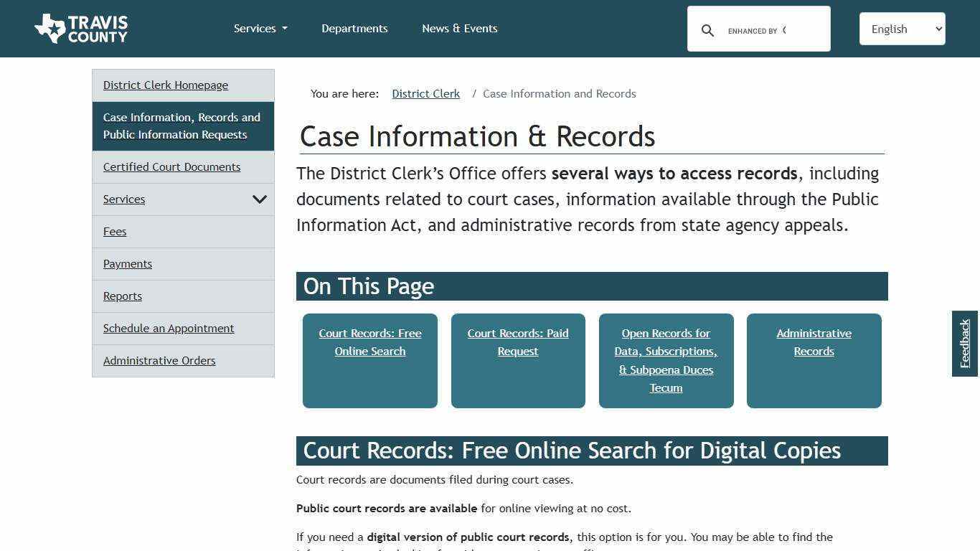
Task: Open the Services dropdown in the top navigation
Action: click(260, 28)
